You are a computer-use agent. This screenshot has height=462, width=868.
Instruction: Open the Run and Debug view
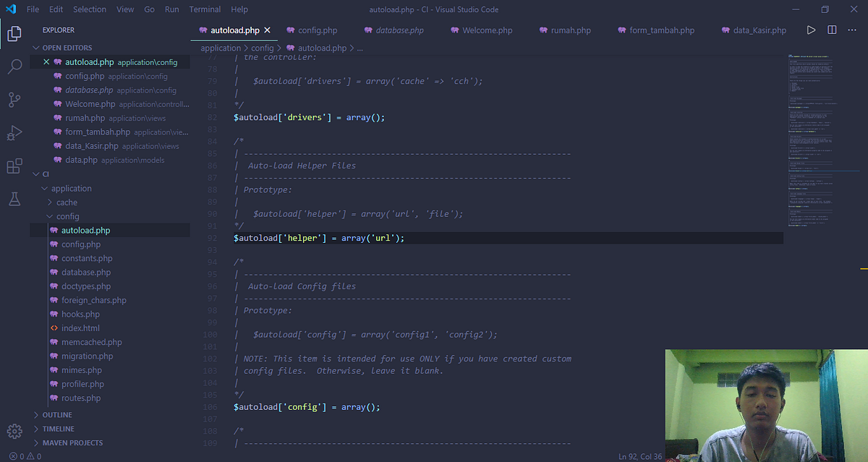coord(14,131)
